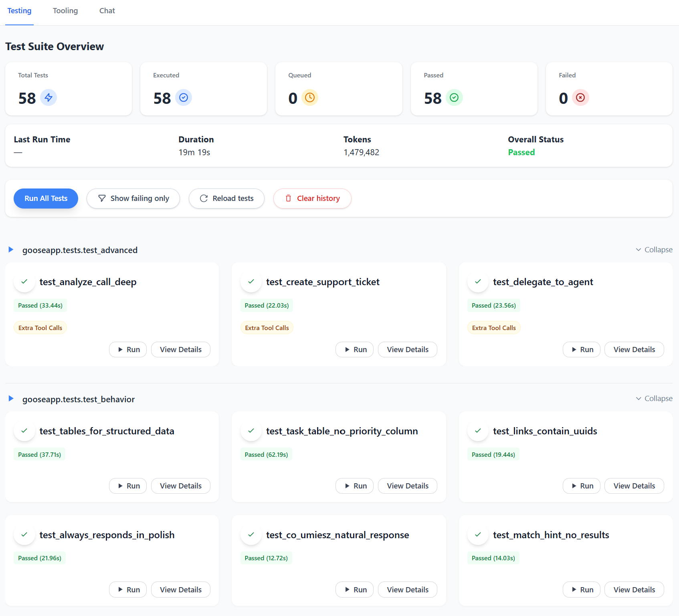The image size is (679, 616).
Task: Expand the test_advanced group triangle
Action: tap(10, 249)
